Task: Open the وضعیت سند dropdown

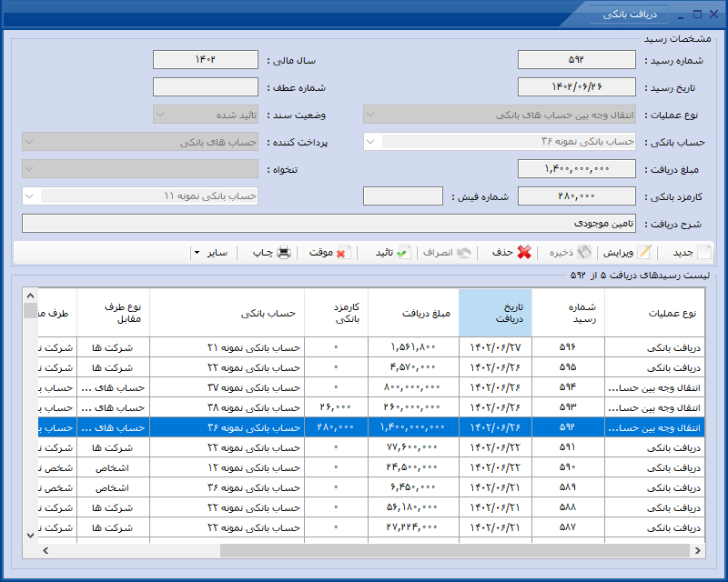Action: pyautogui.click(x=160, y=115)
